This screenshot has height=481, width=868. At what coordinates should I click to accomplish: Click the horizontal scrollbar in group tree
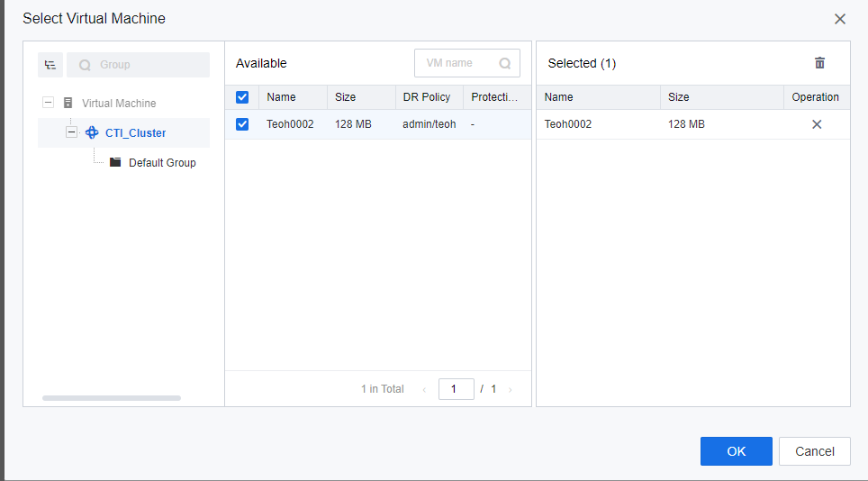[111, 397]
